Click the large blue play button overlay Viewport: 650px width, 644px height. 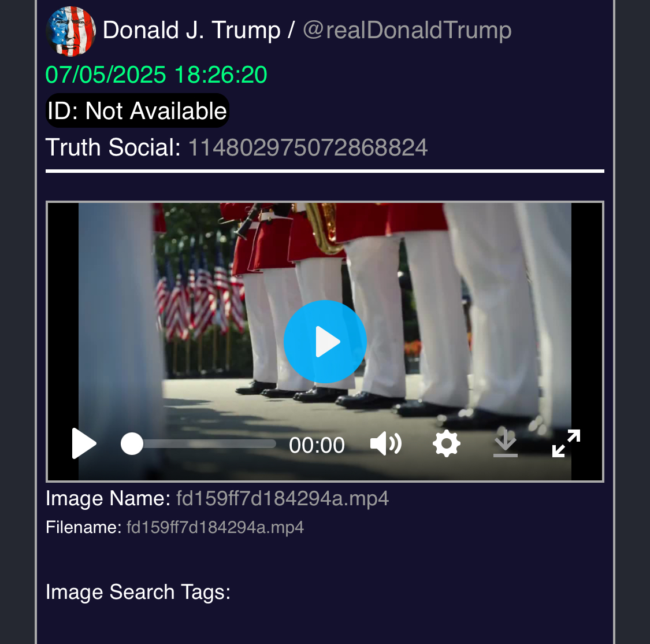pos(325,342)
